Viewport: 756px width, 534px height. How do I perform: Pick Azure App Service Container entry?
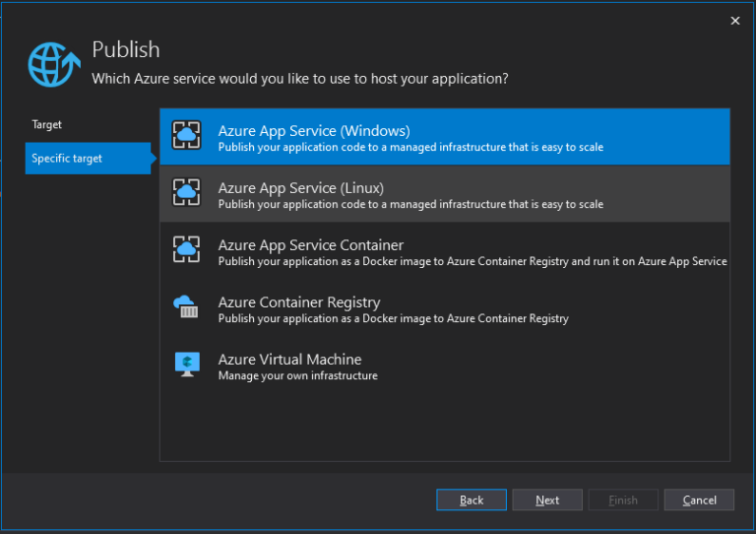tap(445, 251)
